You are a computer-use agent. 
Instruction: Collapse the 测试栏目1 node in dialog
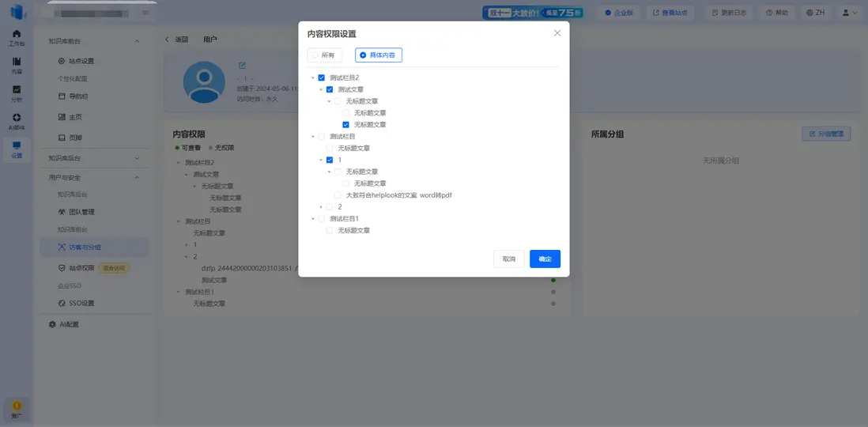pos(313,219)
